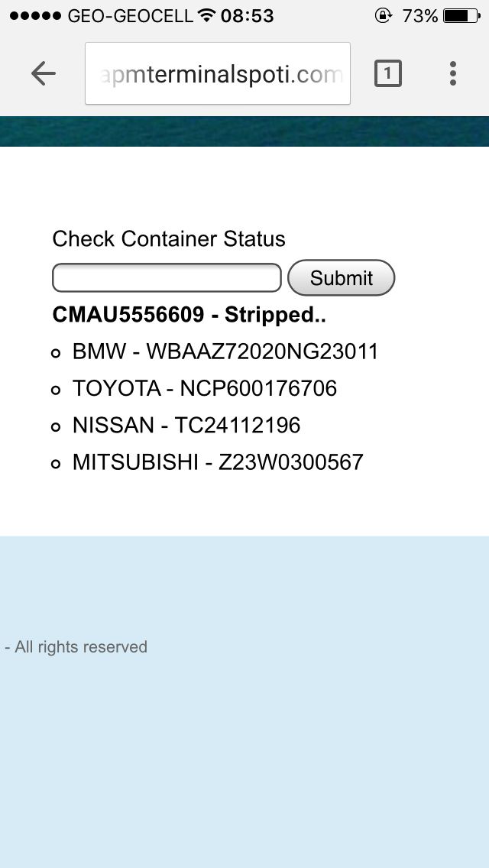Tap the 73% battery percentage text

[x=419, y=16]
